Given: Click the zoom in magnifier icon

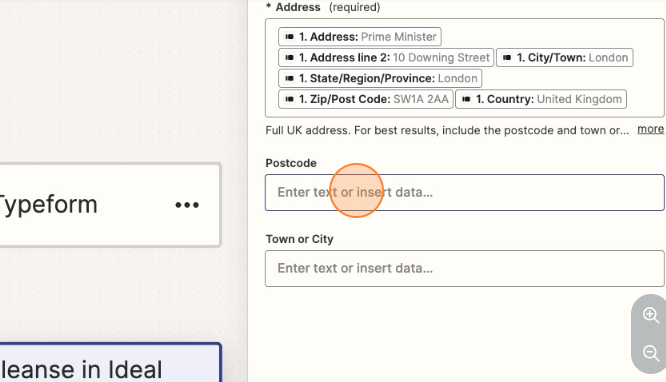Looking at the screenshot, I should 651,315.
